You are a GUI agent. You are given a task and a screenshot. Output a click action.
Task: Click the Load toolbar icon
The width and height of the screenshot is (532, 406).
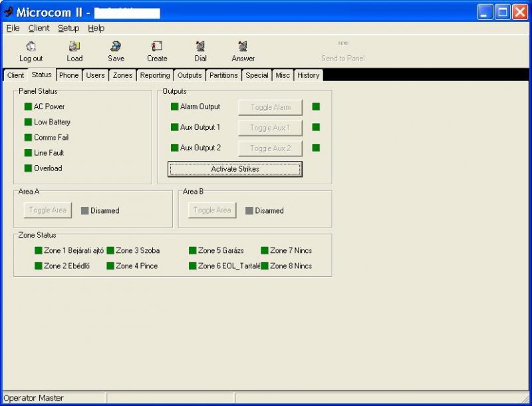74,46
